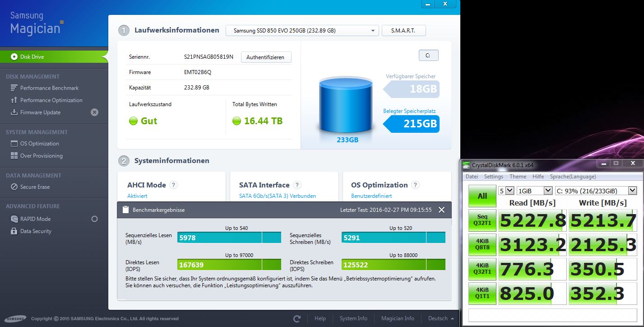
Task: Click the All button in CrystalDiskMark
Action: [x=482, y=196]
